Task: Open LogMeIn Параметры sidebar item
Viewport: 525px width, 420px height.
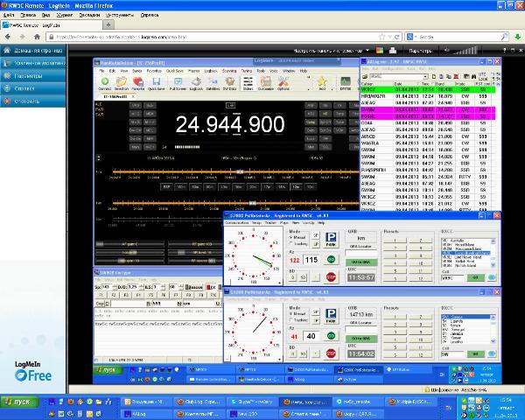Action: pyautogui.click(x=33, y=76)
